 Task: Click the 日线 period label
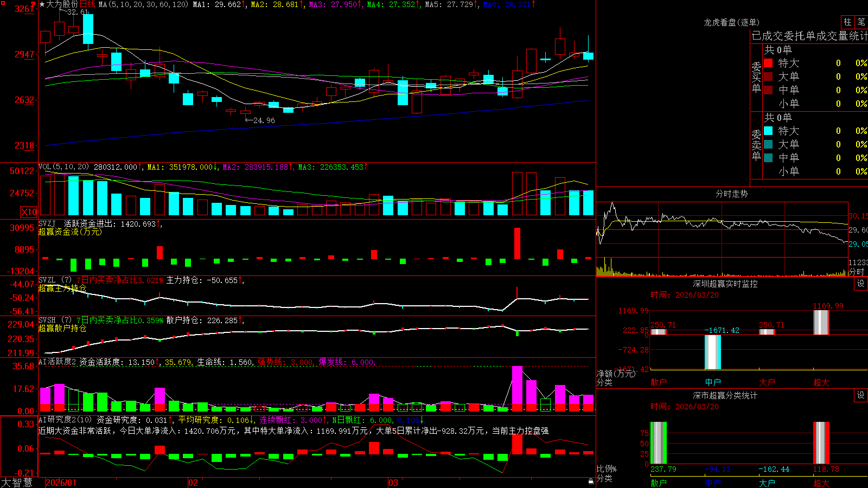coord(87,4)
